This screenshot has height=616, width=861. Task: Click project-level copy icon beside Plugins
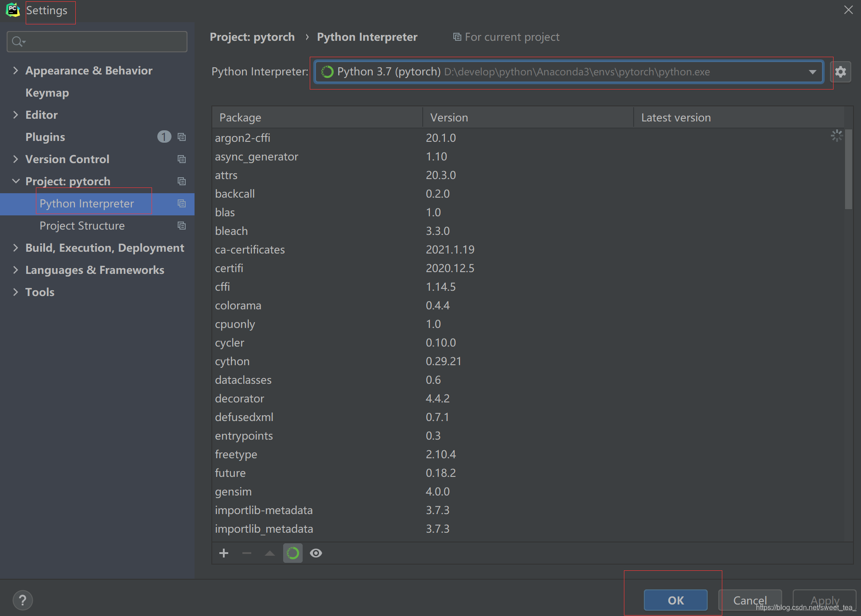182,137
